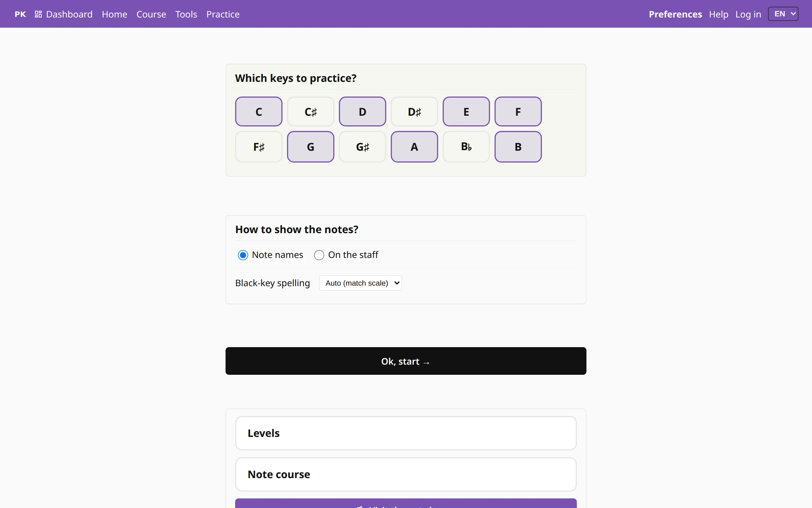Open the Tools menu item

click(x=186, y=14)
